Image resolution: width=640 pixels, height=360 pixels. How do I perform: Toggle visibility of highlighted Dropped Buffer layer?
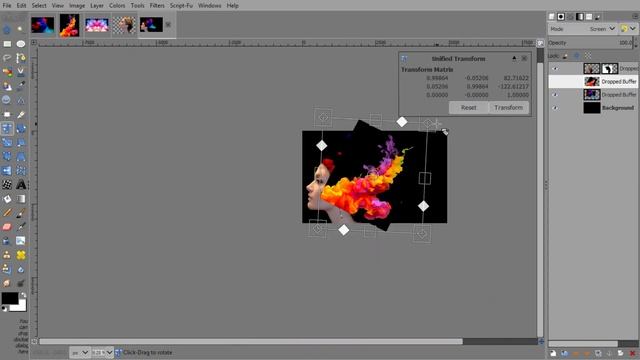(555, 82)
